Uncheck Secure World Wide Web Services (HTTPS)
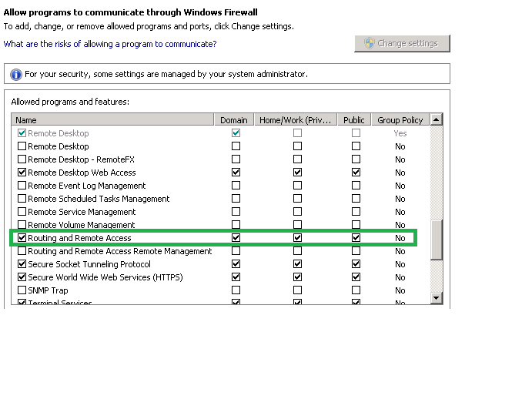Viewport: 532px width, 399px height. click(22, 277)
